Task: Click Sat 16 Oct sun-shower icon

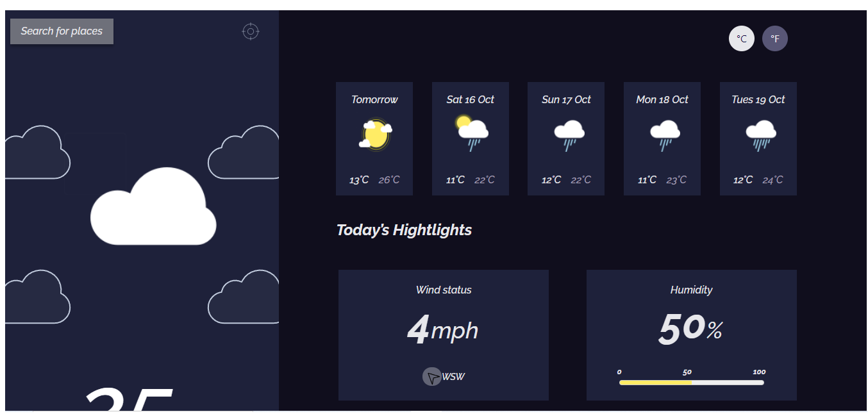Action: click(471, 134)
